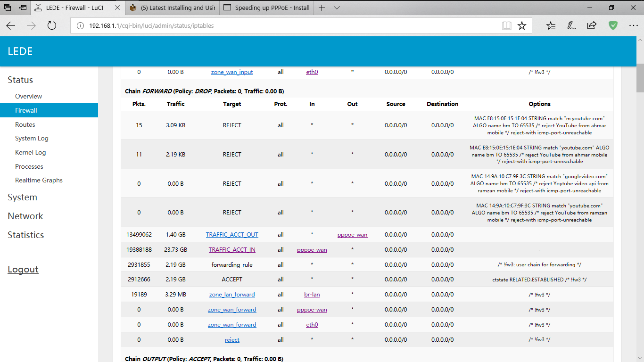Open zone_wan_forward link in pppoe-wan row
Screen dimensions: 644x362
pos(232,309)
